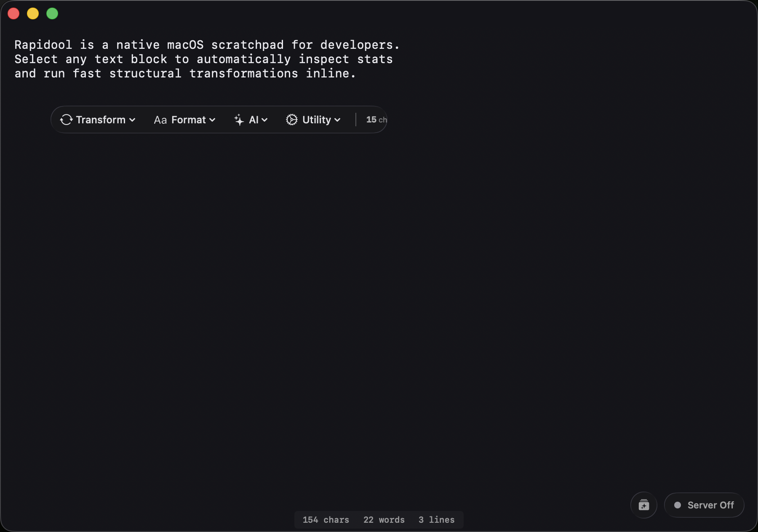Open the Transform menu label
758x532 pixels.
[101, 120]
